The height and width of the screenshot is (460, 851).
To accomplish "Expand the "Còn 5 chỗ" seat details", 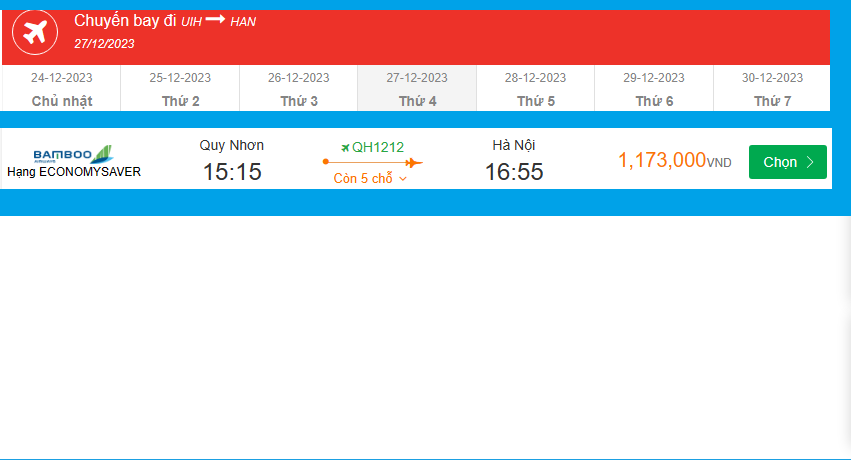I will [x=371, y=179].
